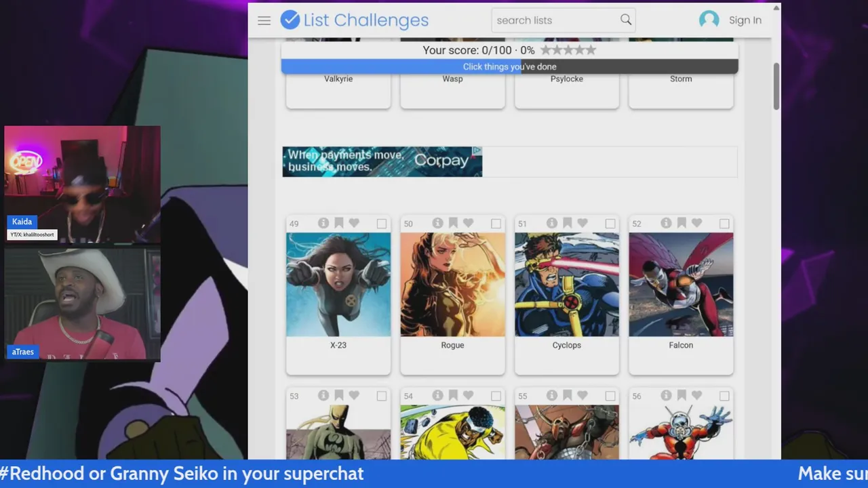Select the X-23 character image
Image resolution: width=868 pixels, height=488 pixels.
(338, 285)
